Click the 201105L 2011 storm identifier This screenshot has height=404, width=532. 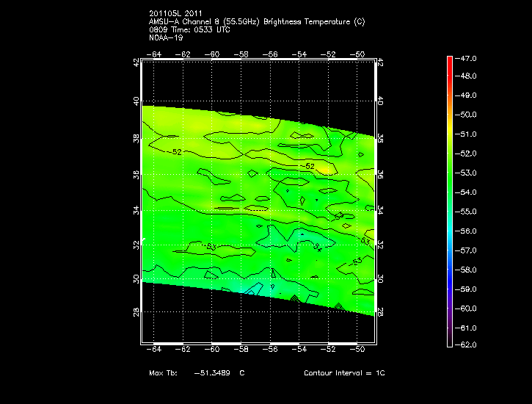[x=176, y=14]
